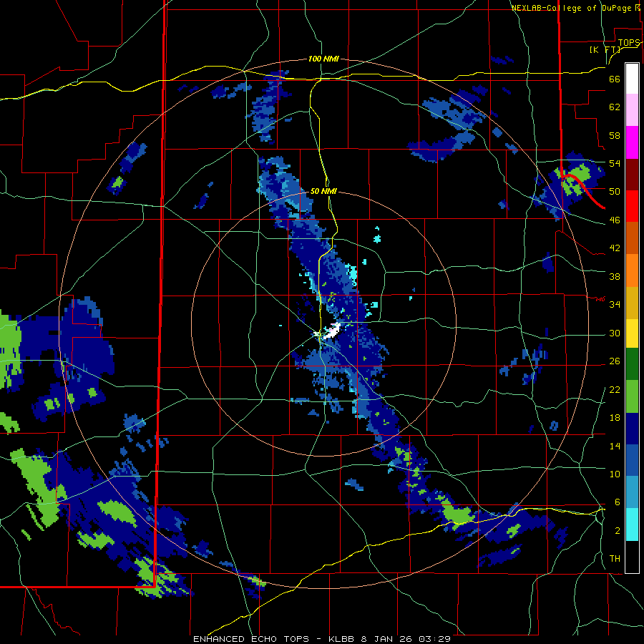Choose the dark orange legend swatch
The width and height of the screenshot is (644, 644).
[632, 238]
